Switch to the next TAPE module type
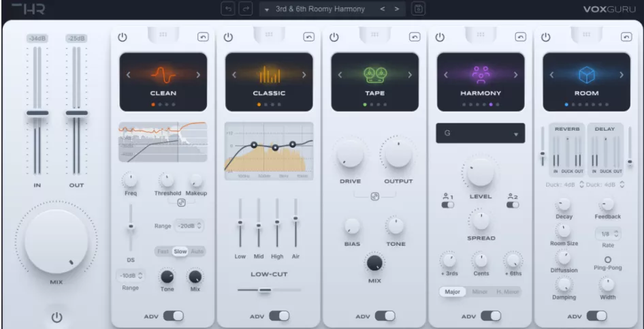The width and height of the screenshot is (644, 329). [x=410, y=75]
